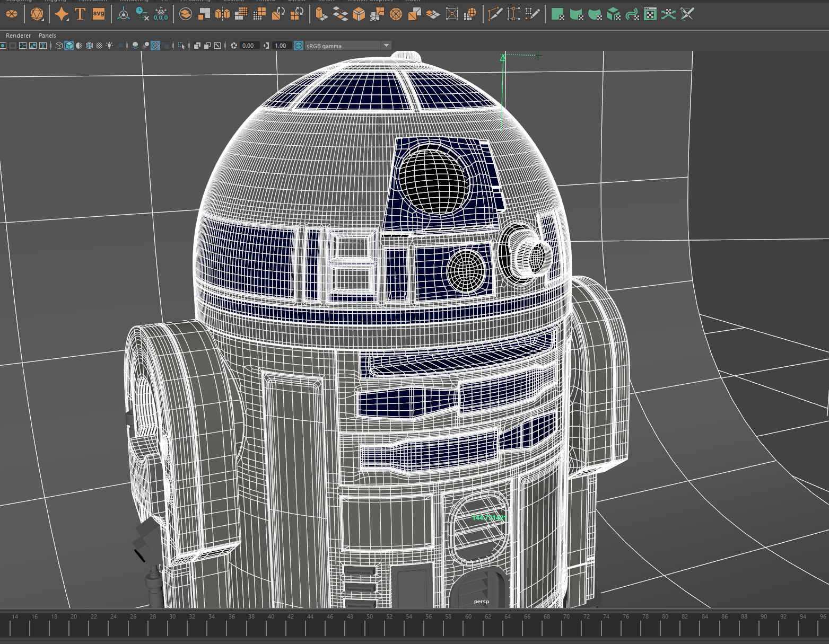Toggle X-Ray Joints display
Viewport: 829px width, 644px height.
coord(217,46)
